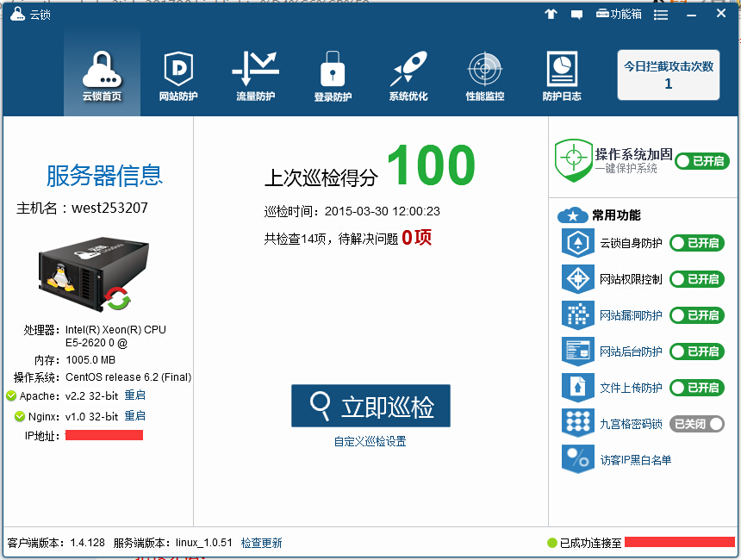Open the 功能箱 toolbox menu
This screenshot has height=560, width=741.
click(x=619, y=14)
